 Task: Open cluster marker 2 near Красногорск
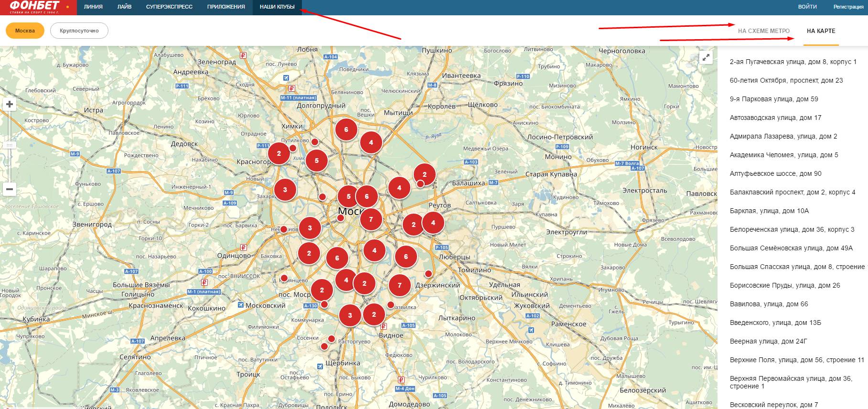click(279, 154)
